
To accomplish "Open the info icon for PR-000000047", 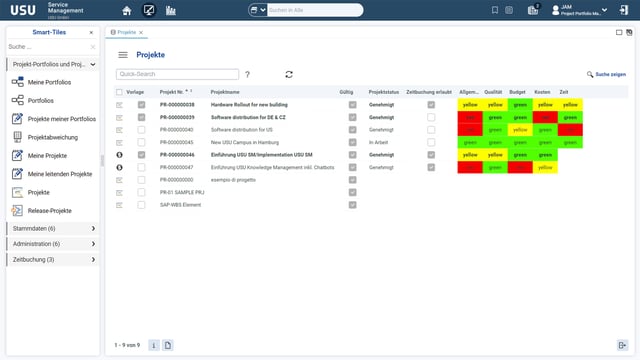I will pyautogui.click(x=119, y=167).
